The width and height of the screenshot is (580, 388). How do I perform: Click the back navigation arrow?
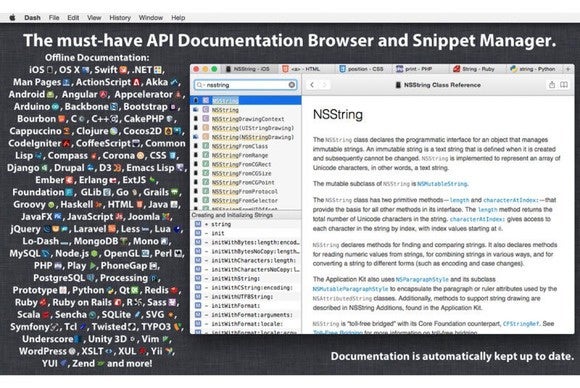click(312, 85)
